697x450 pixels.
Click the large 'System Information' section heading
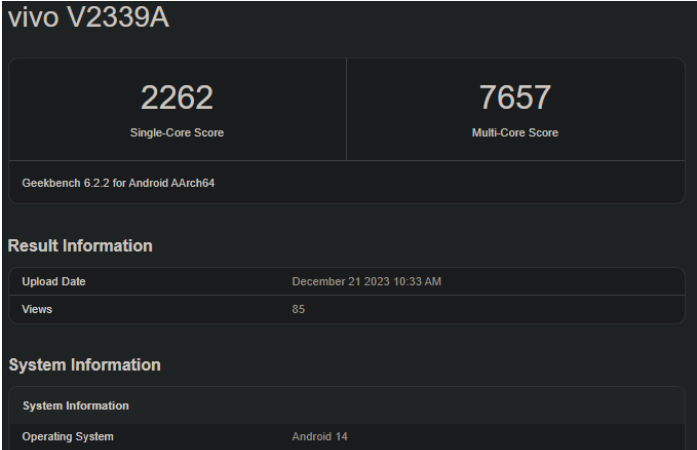point(84,365)
